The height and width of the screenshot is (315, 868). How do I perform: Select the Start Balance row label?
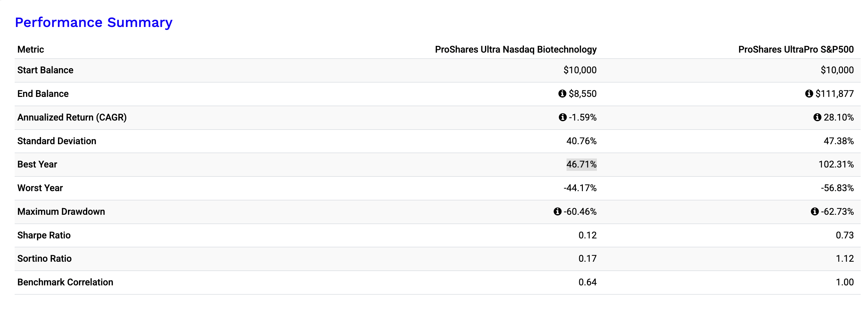46,70
